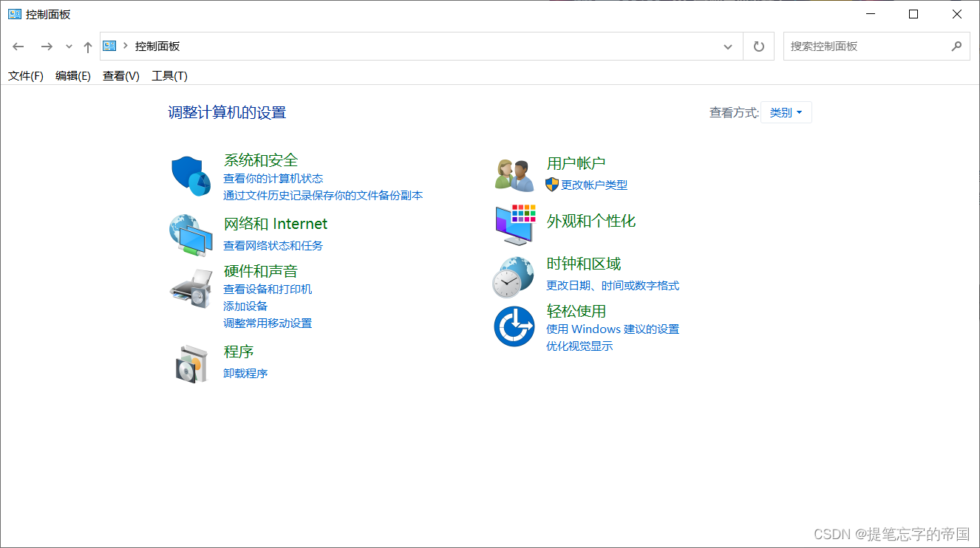Click the 控制面板 breadcrumb in address bar

[x=157, y=46]
